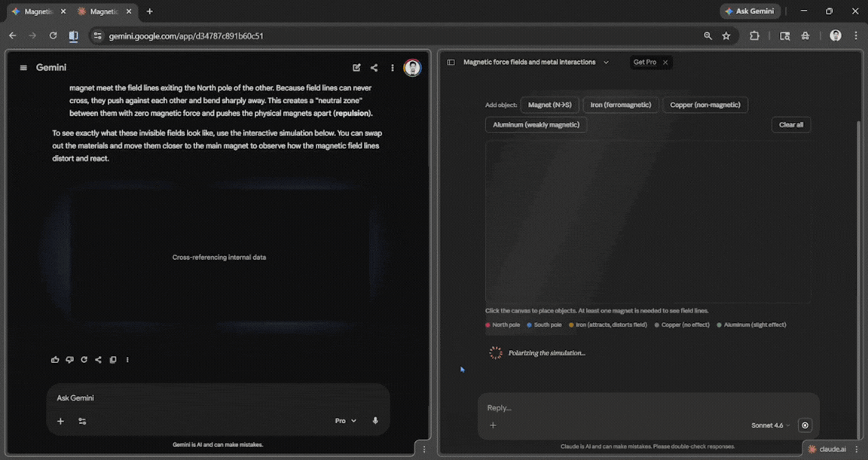The height and width of the screenshot is (460, 868).
Task: Close the first browser tab
Action: (x=63, y=11)
